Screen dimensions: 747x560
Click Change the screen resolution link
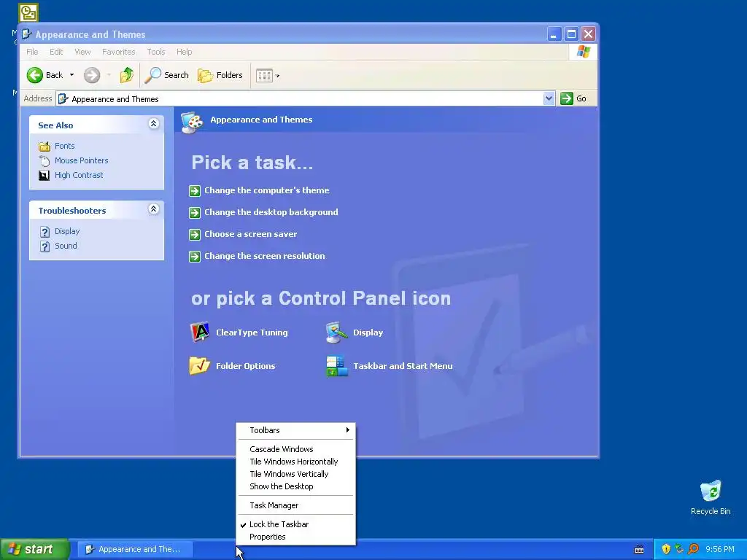[x=264, y=256]
